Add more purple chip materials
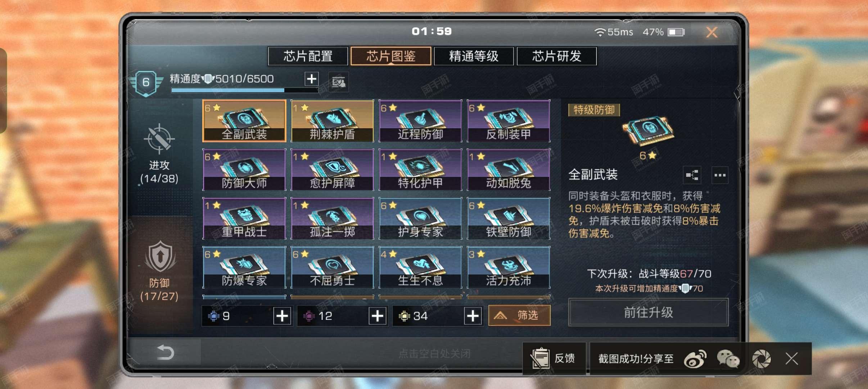Viewport: 868px width, 389px height. point(378,316)
